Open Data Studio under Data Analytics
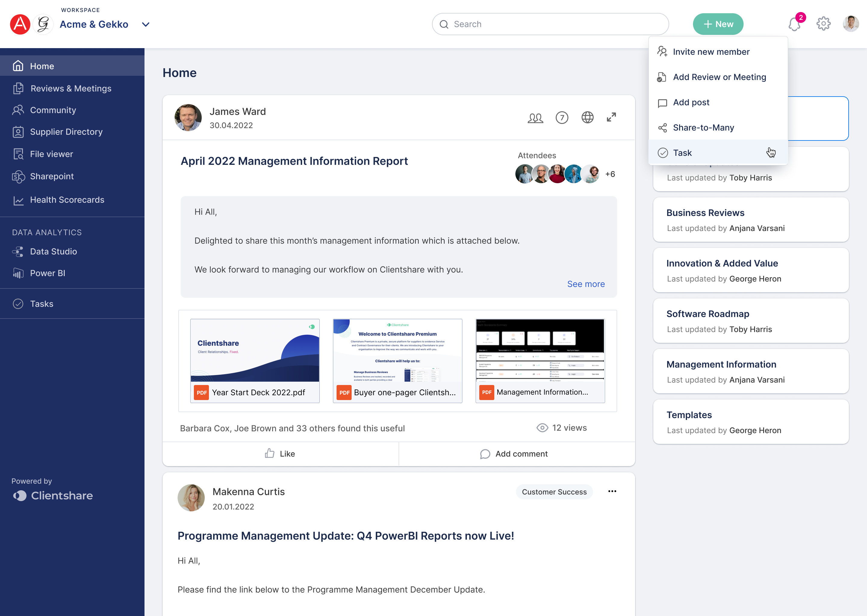 pos(53,251)
